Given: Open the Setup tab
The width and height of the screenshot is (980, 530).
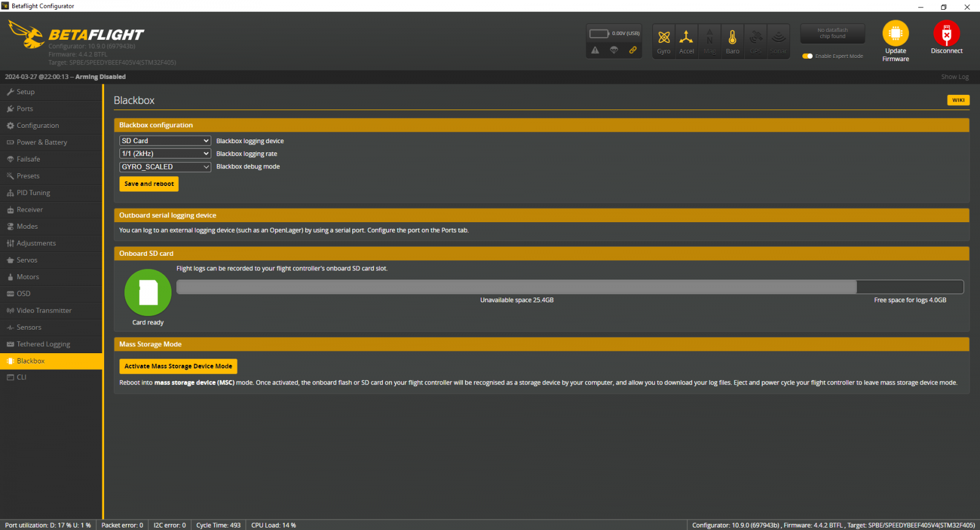Looking at the screenshot, I should coord(51,92).
